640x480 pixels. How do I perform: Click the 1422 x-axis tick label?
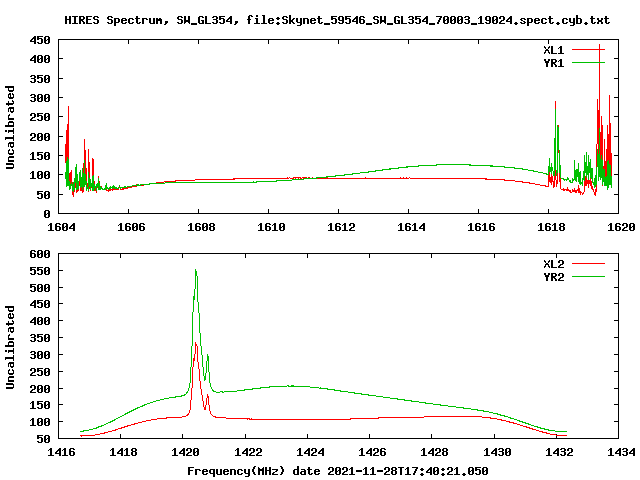coord(248,452)
